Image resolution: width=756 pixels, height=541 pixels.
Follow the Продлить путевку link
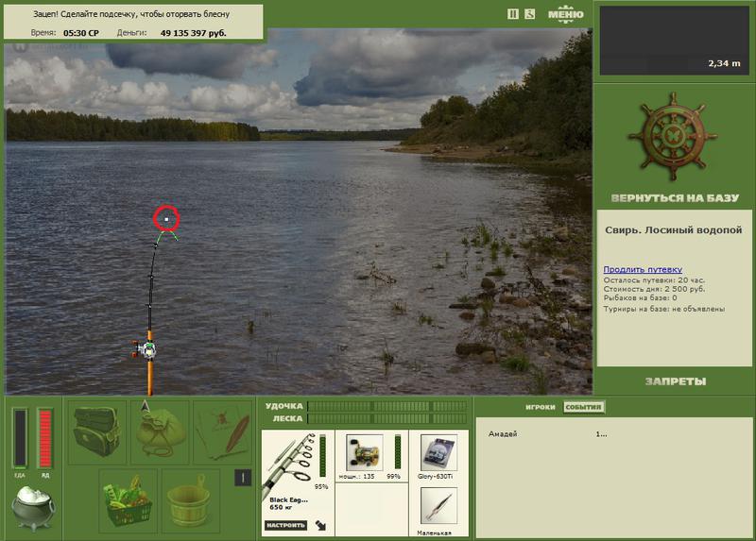(x=643, y=269)
